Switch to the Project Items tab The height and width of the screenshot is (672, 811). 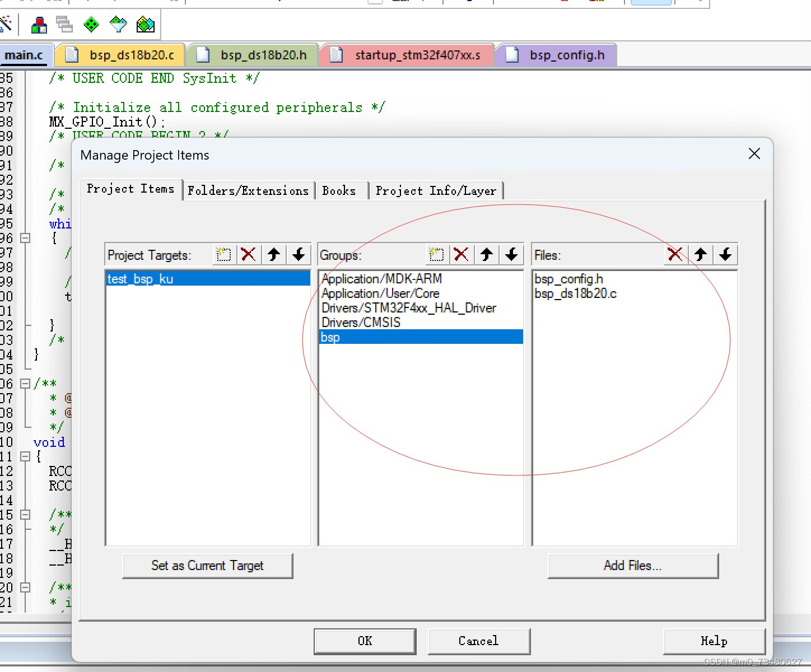[130, 189]
